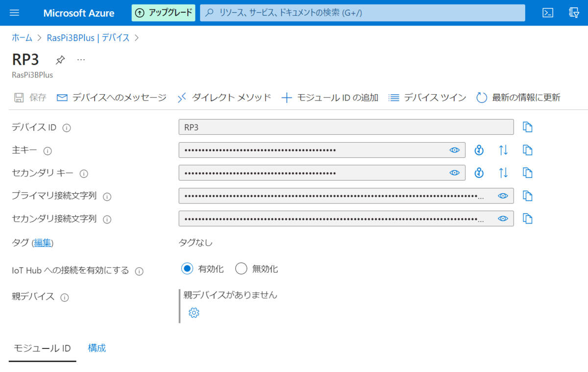Open デバイスへのメッセージ

[112, 98]
